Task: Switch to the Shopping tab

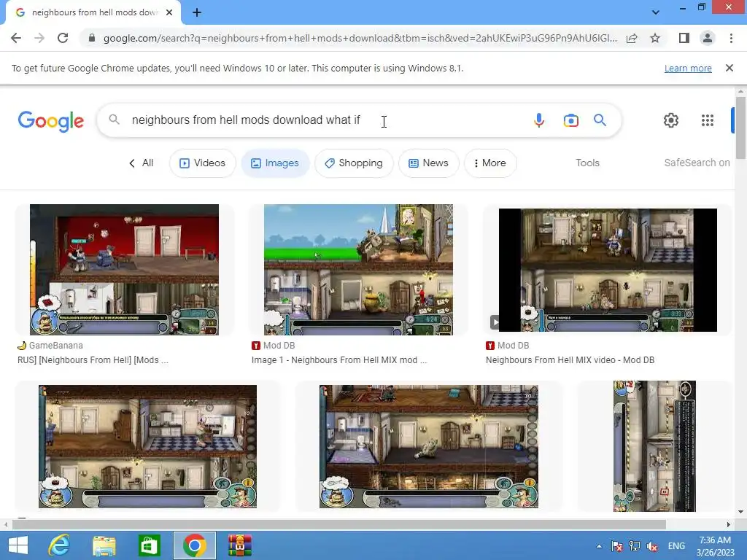Action: [x=354, y=163]
